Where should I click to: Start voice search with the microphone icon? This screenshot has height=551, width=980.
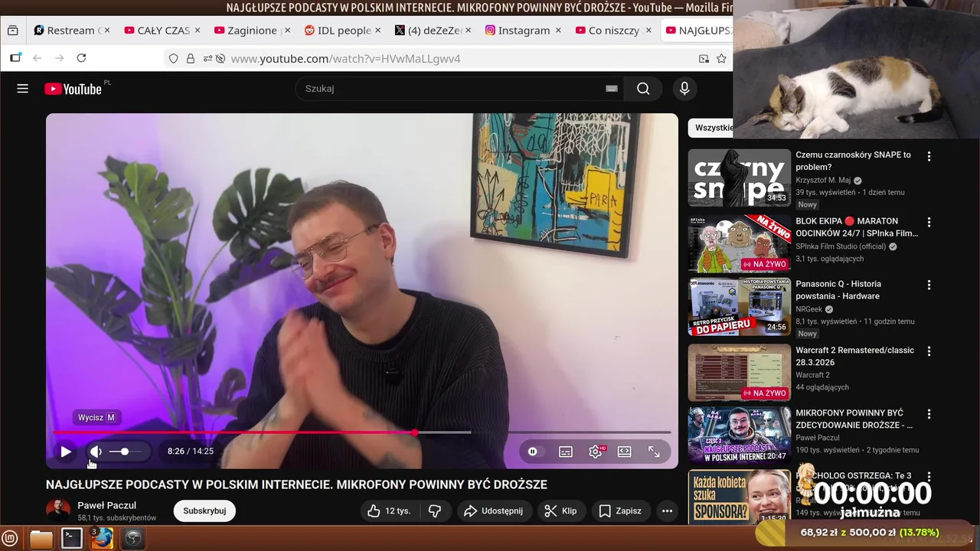click(684, 89)
